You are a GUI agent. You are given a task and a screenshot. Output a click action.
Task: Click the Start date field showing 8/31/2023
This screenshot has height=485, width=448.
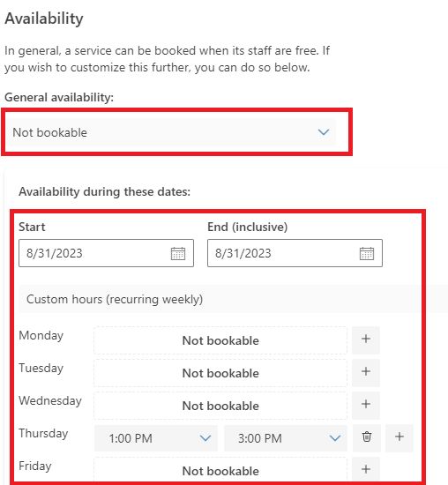point(106,253)
